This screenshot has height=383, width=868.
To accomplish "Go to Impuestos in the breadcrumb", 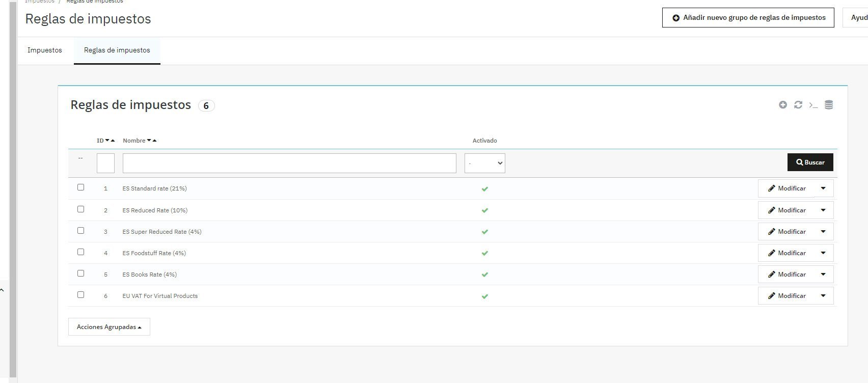I will click(40, 2).
